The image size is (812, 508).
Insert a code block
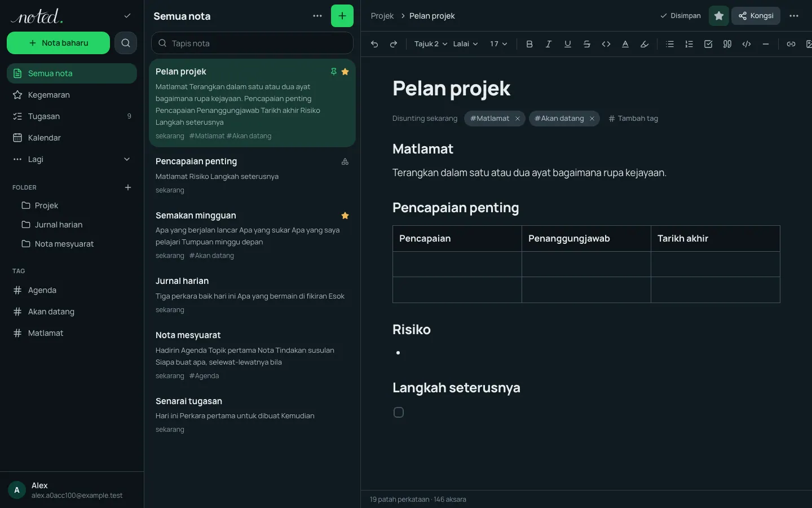[x=747, y=44]
